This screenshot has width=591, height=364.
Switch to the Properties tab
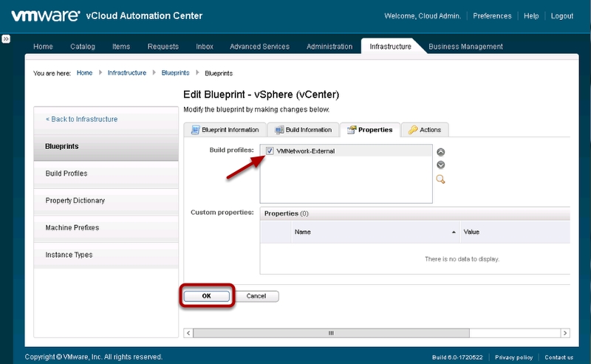click(x=370, y=130)
